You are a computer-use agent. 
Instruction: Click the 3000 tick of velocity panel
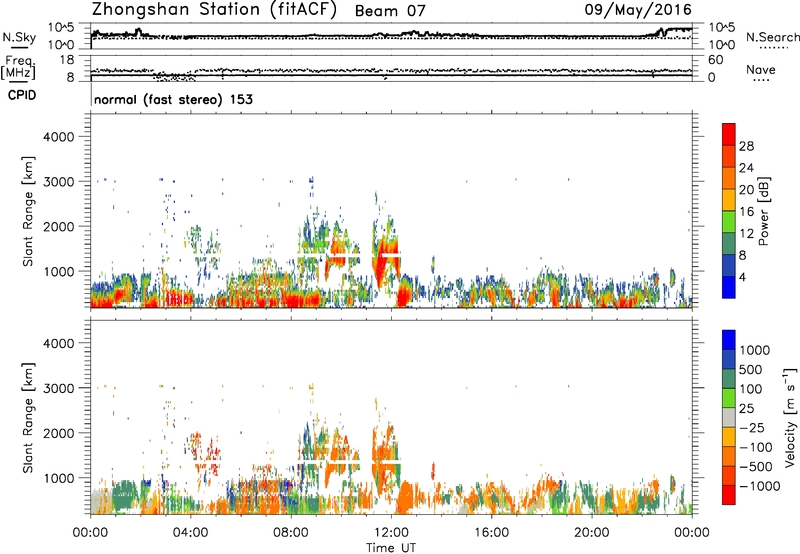[x=59, y=388]
